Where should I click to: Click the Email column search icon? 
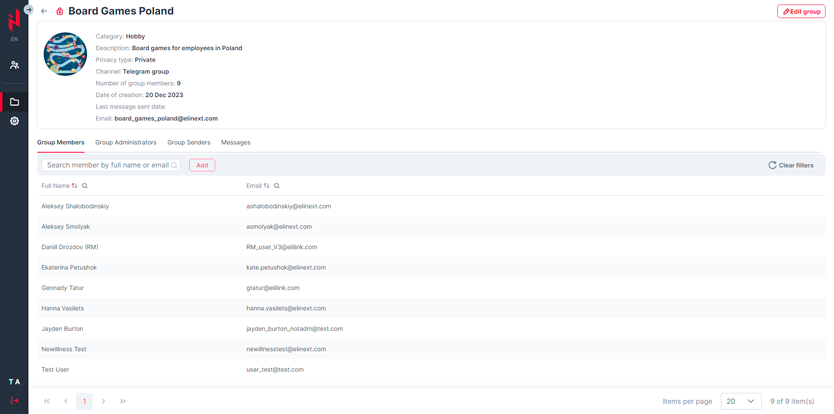[x=277, y=186]
